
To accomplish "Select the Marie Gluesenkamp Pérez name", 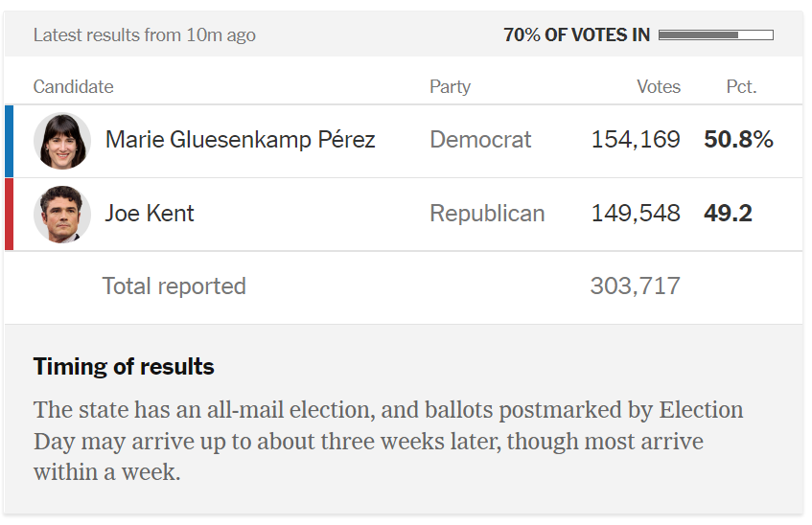I will click(x=241, y=140).
